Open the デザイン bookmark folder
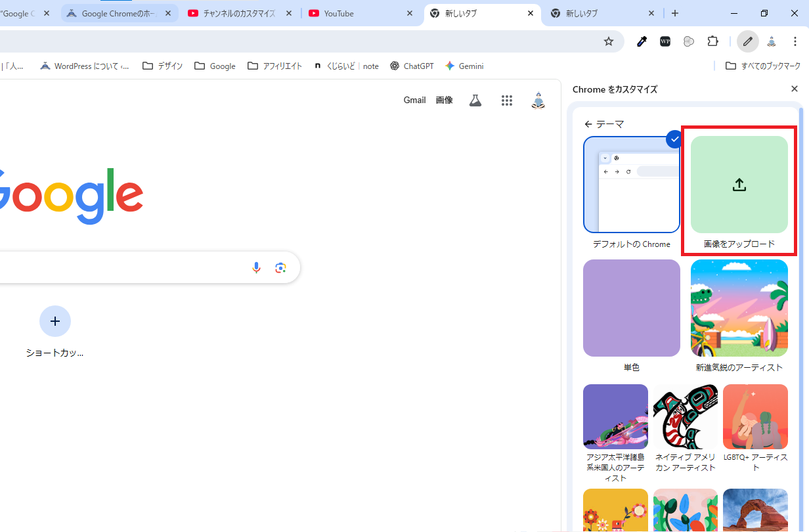Image resolution: width=809 pixels, height=532 pixels. (163, 66)
